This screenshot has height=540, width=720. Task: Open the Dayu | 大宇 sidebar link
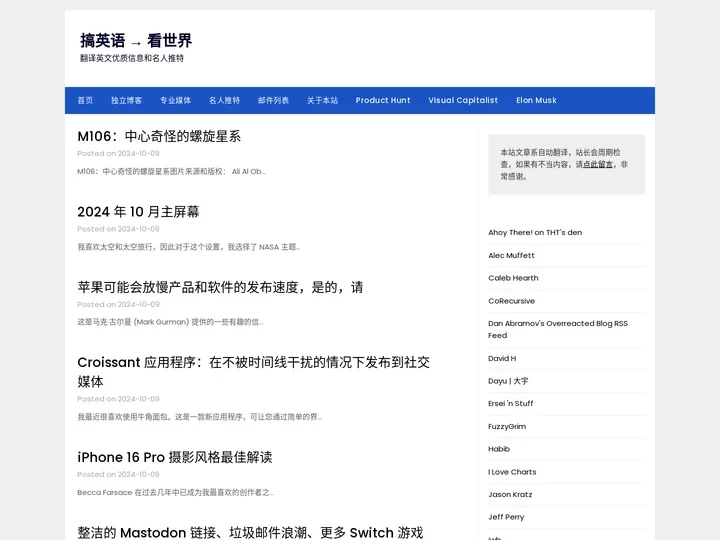pos(508,381)
